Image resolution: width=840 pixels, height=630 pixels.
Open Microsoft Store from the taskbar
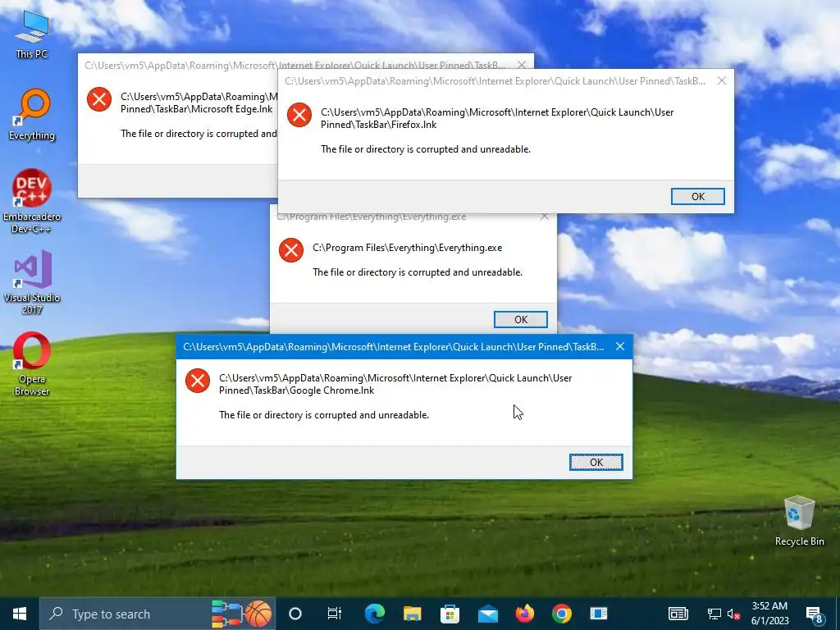click(450, 614)
